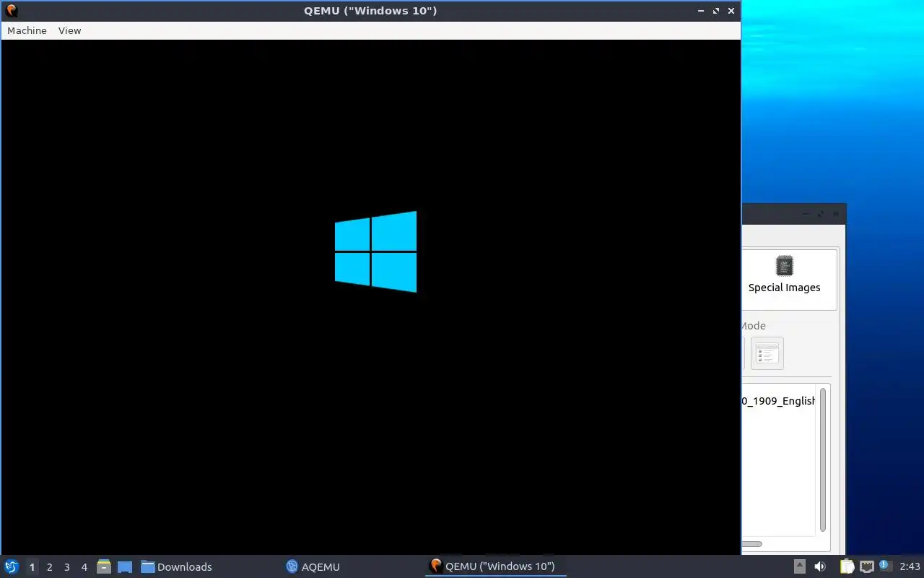Click the vertical scrollbar in AQEMU list
The width and height of the screenshot is (924, 578).
(823, 460)
